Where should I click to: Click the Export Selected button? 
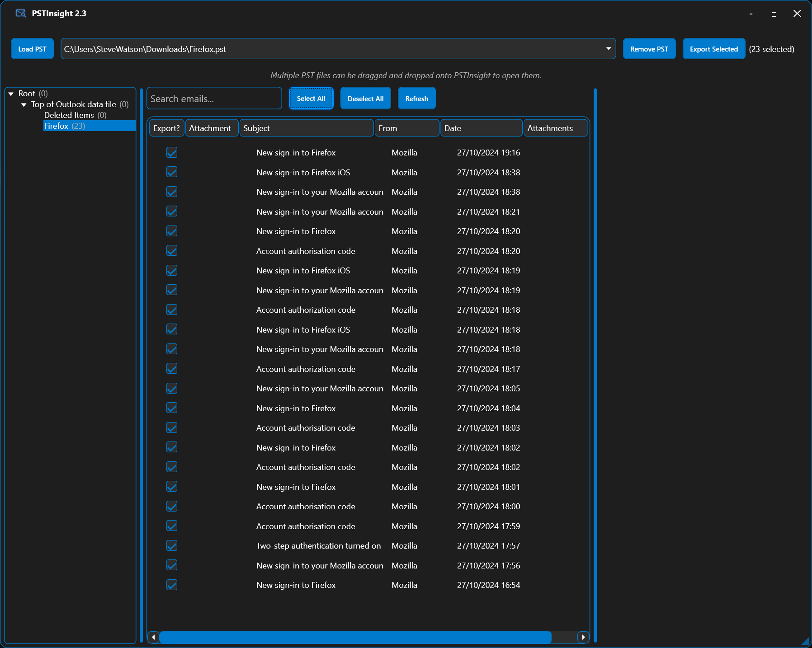coord(714,49)
